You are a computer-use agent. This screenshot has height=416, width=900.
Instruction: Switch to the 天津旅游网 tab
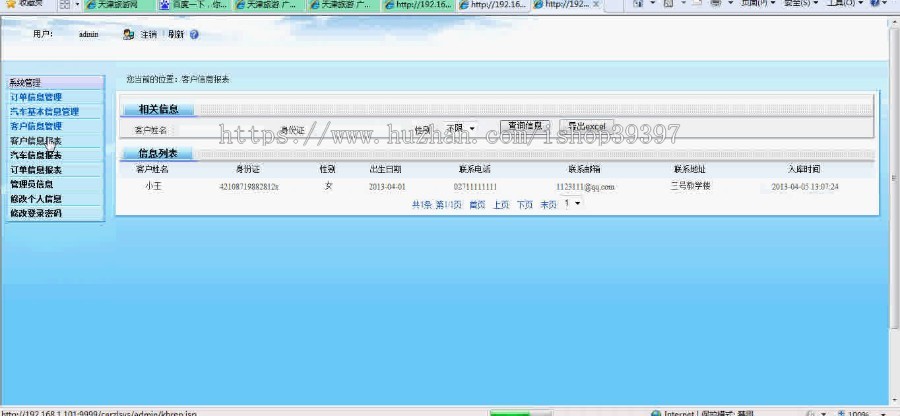(119, 5)
